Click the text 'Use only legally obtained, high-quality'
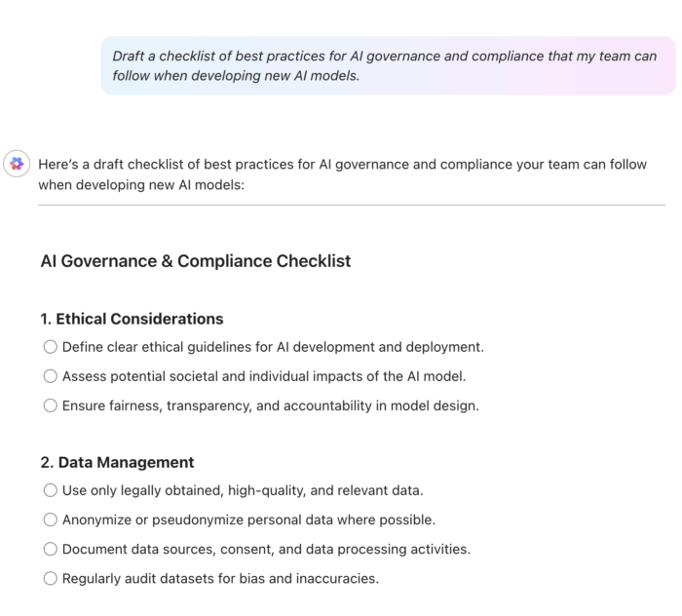 (x=183, y=490)
